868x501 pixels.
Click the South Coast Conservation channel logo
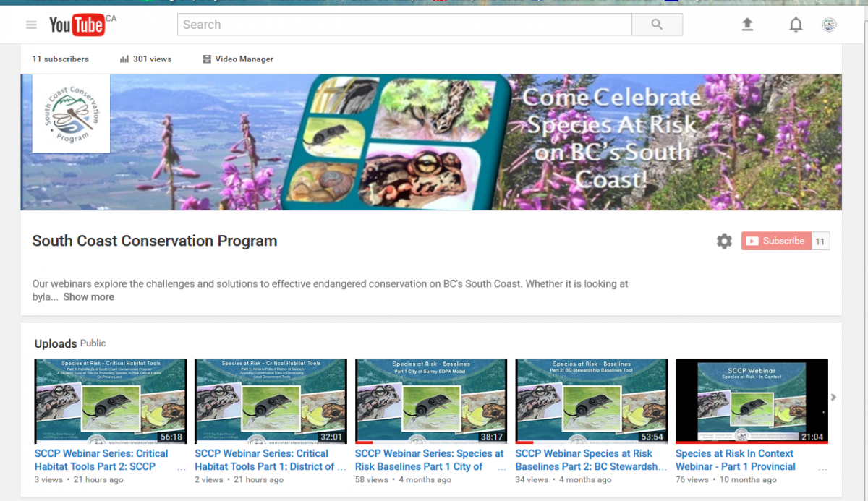[x=71, y=114]
